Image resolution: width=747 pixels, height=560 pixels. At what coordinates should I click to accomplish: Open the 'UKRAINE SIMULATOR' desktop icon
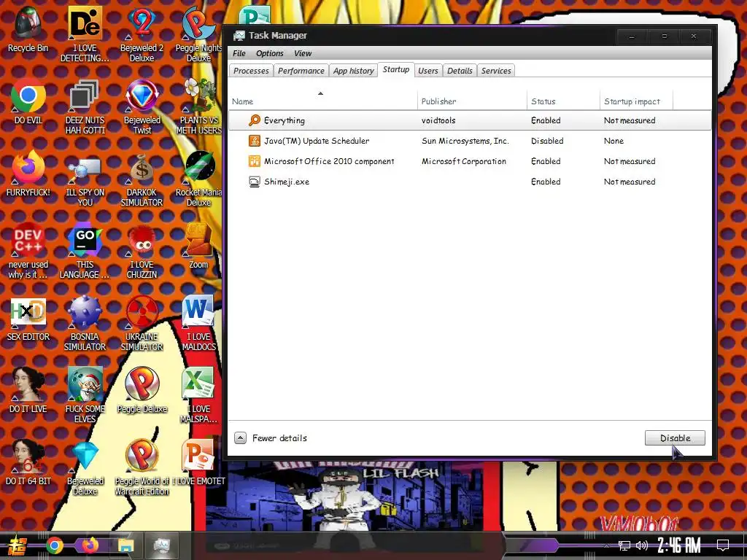[x=142, y=323]
